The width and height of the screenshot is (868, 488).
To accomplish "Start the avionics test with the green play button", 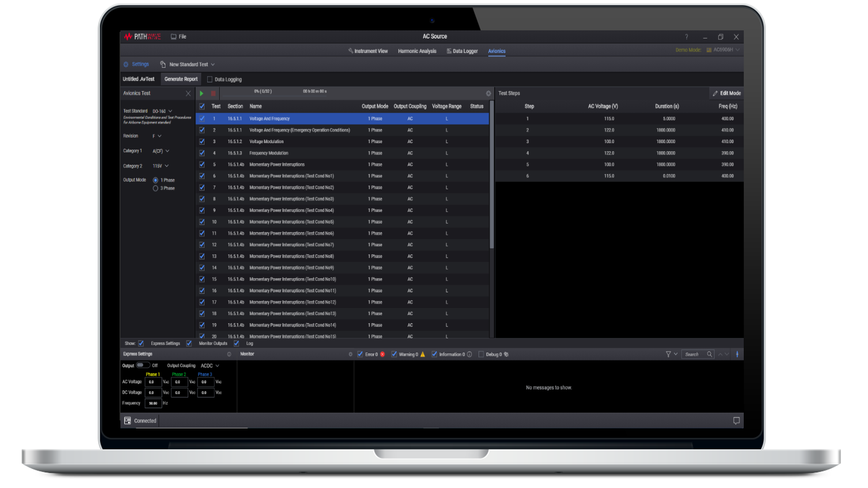I will click(202, 93).
